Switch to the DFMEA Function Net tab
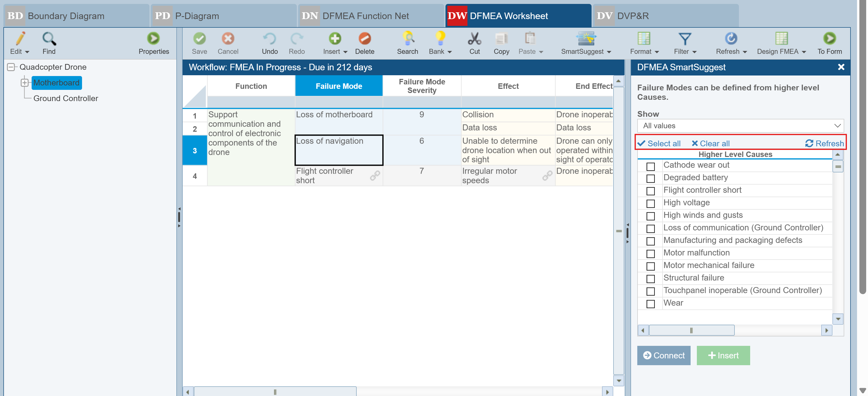This screenshot has width=868, height=396. (x=365, y=16)
